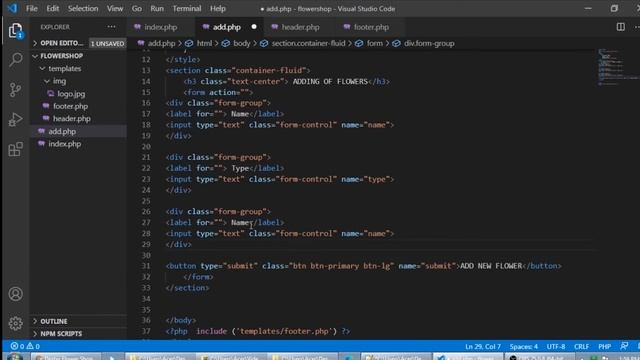
Task: Click the errors count in status bar
Action: pyautogui.click(x=18, y=346)
